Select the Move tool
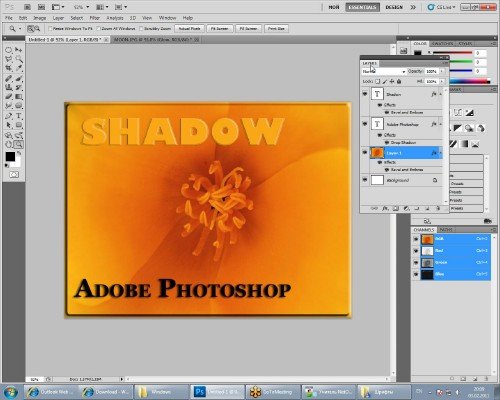This screenshot has height=400, width=500. [x=19, y=50]
